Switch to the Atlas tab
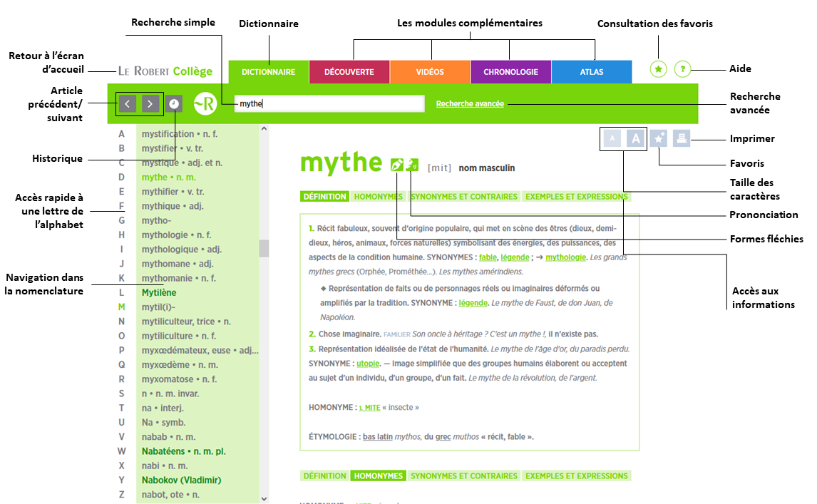The width and height of the screenshot is (817, 504). point(591,72)
